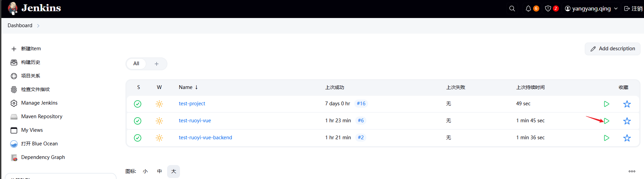Screen dimensions: 644x179
Task: Open the notifications bell icon
Action: point(528,8)
